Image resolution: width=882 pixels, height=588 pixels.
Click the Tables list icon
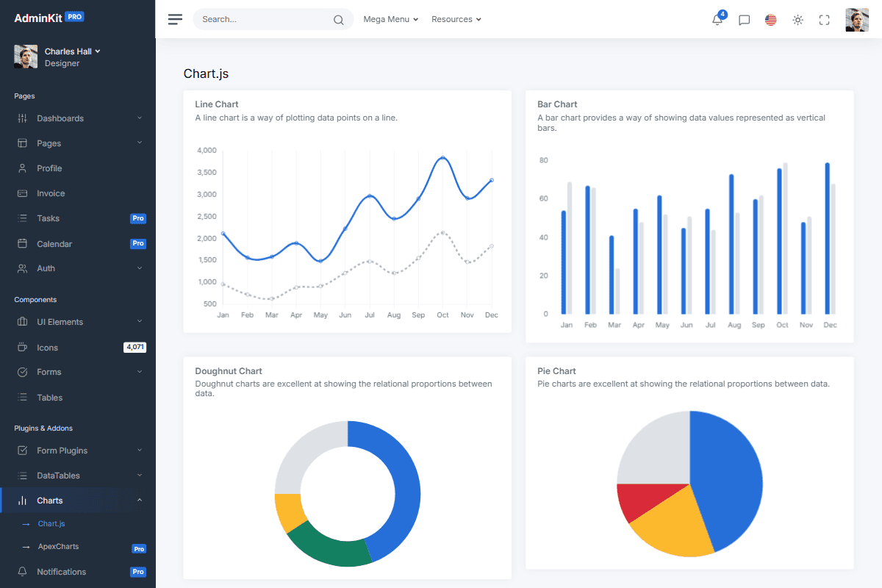[22, 397]
